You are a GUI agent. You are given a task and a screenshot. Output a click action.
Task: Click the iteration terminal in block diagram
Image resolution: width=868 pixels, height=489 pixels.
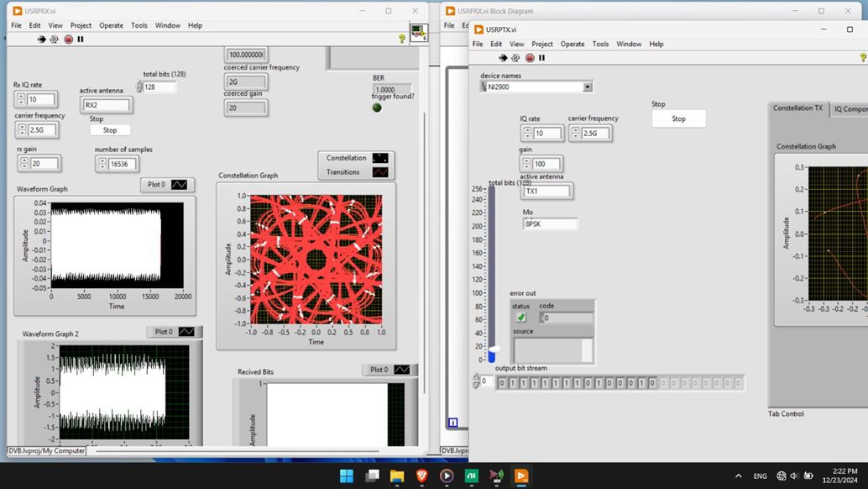click(x=452, y=423)
